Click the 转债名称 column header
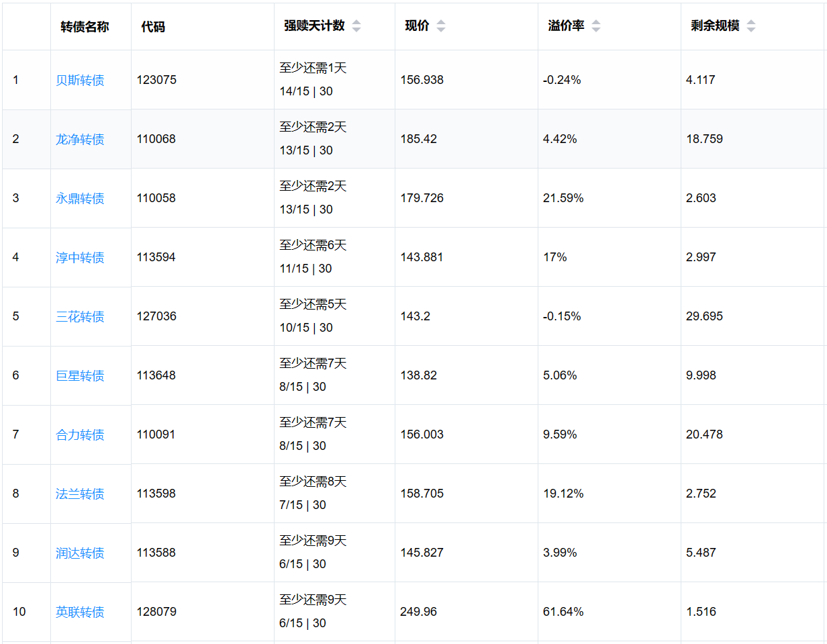 click(85, 27)
